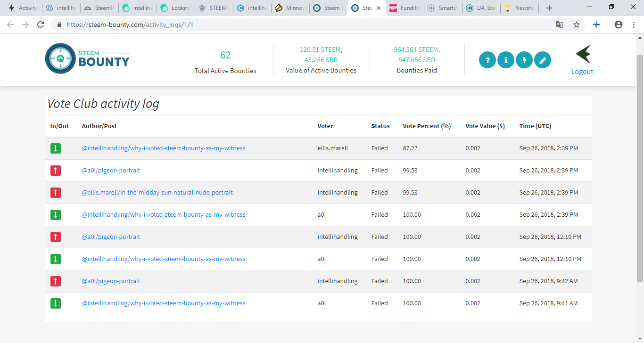The width and height of the screenshot is (644, 343).
Task: Click the Author/Post column header
Action: (99, 126)
